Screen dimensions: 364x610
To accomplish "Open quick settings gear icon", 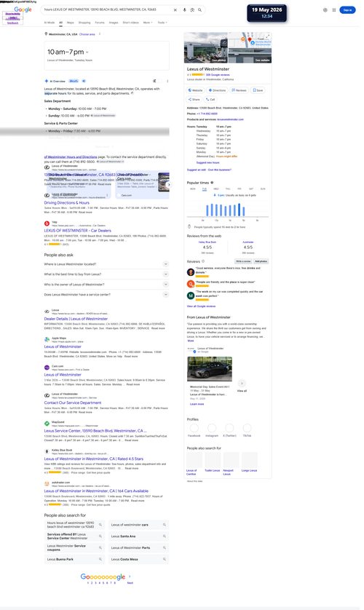I will pos(325,9).
